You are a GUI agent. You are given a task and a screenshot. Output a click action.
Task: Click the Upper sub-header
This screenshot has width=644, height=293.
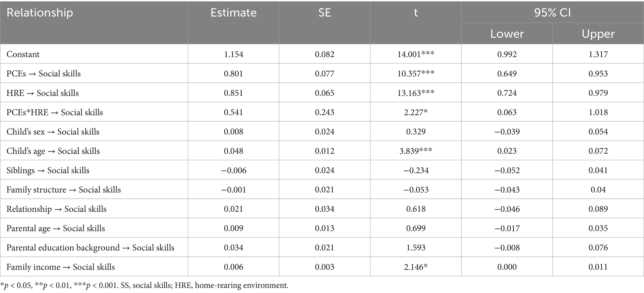(x=598, y=34)
